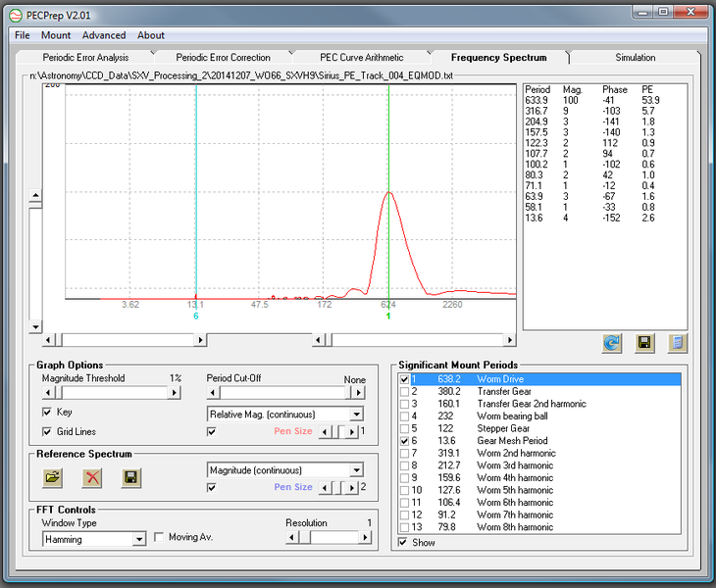Check the Stepper Gear period checkbox

(404, 428)
